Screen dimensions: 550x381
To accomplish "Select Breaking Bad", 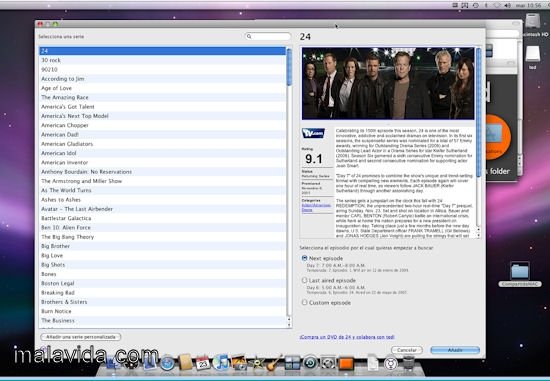I will pyautogui.click(x=162, y=293).
